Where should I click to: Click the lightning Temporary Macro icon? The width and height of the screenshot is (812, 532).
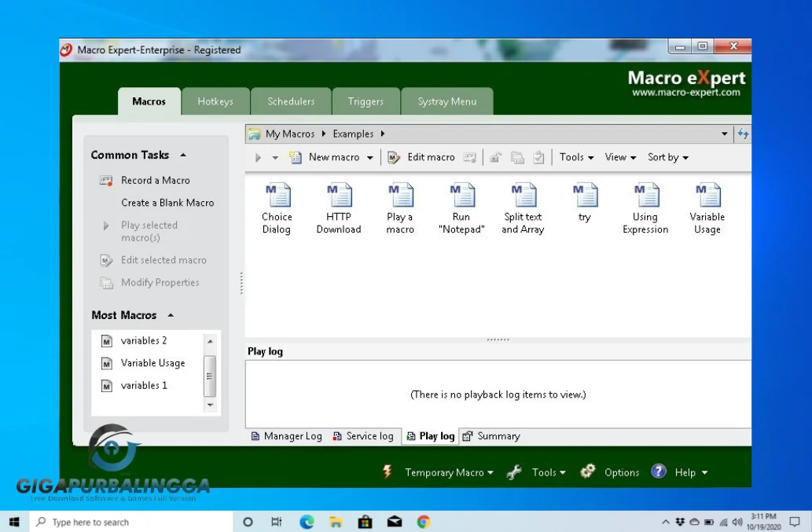point(388,472)
